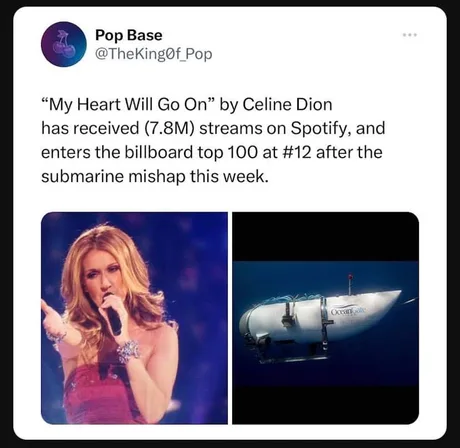Click the microphone in the singer photo
The height and width of the screenshot is (448, 460).
click(x=112, y=315)
